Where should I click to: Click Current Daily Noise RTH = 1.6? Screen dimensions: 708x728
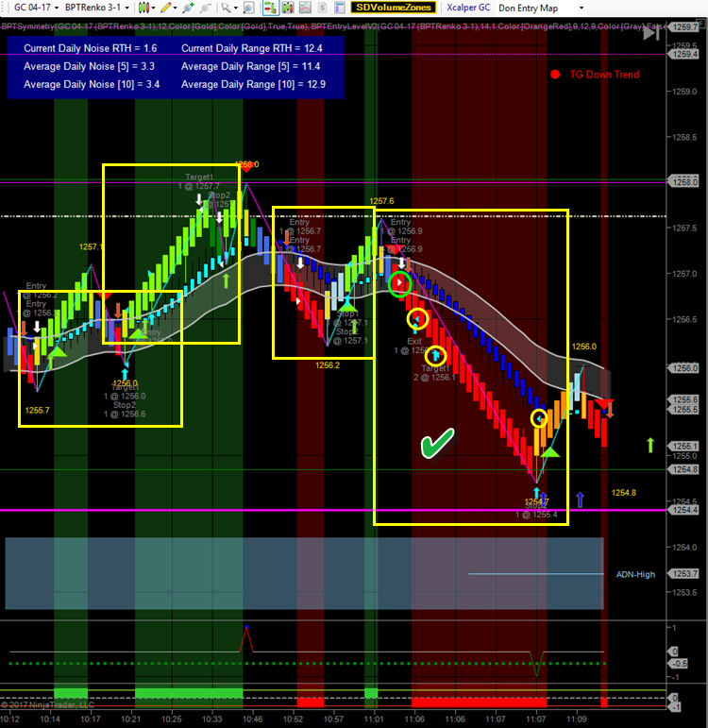[x=90, y=48]
